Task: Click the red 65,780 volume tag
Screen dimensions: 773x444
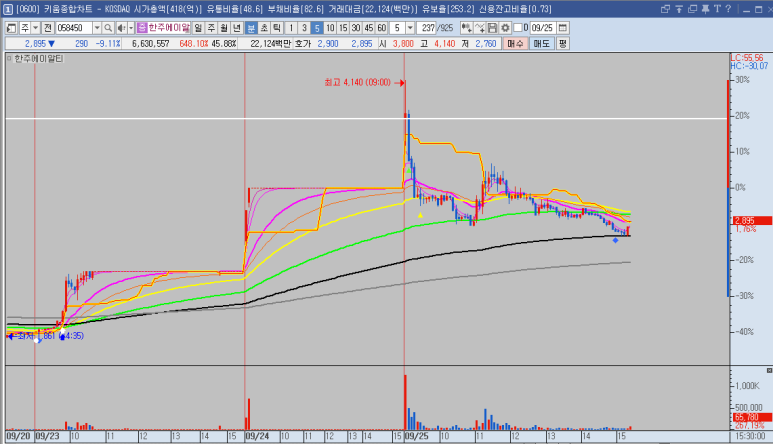Action: pyautogui.click(x=752, y=417)
